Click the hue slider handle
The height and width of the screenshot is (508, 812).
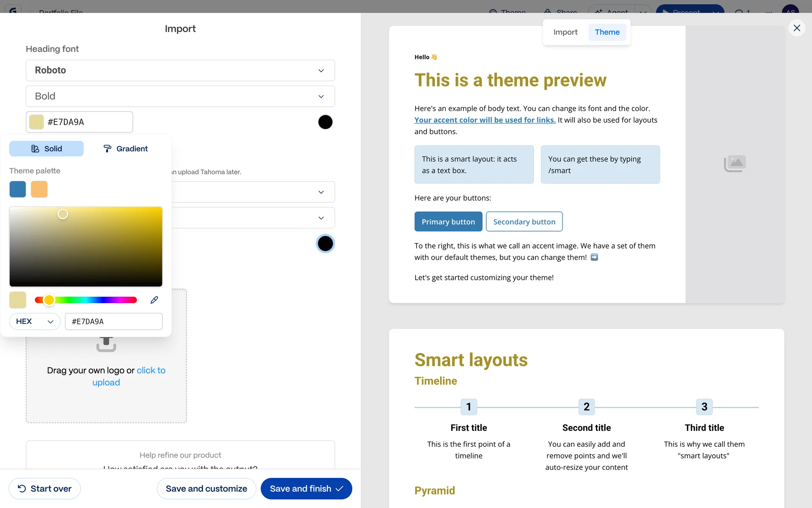(49, 300)
